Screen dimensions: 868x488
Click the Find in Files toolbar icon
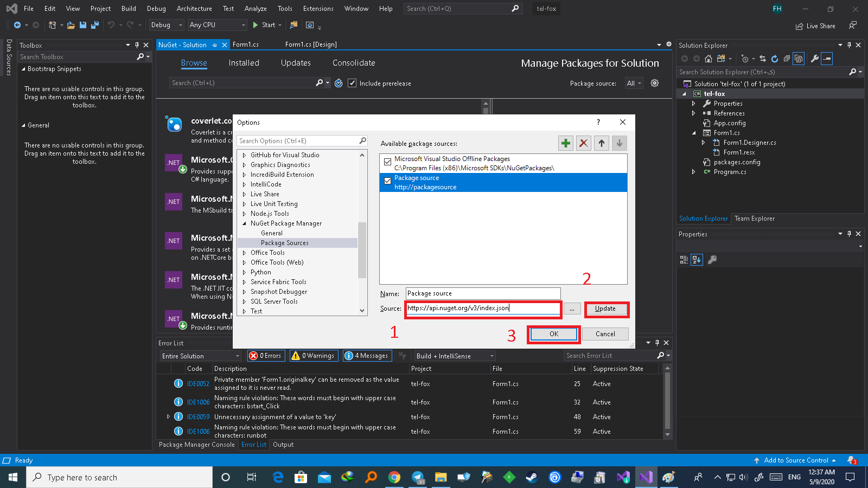(293, 25)
